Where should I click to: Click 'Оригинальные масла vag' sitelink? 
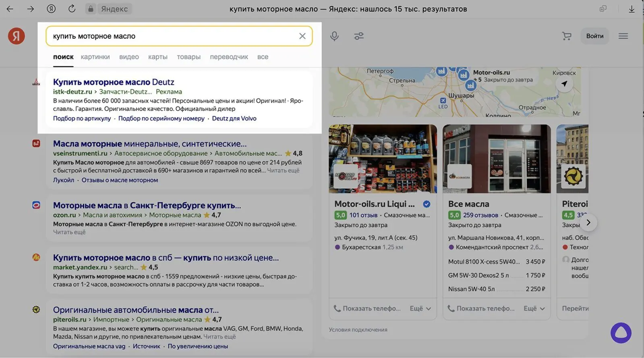(x=89, y=346)
